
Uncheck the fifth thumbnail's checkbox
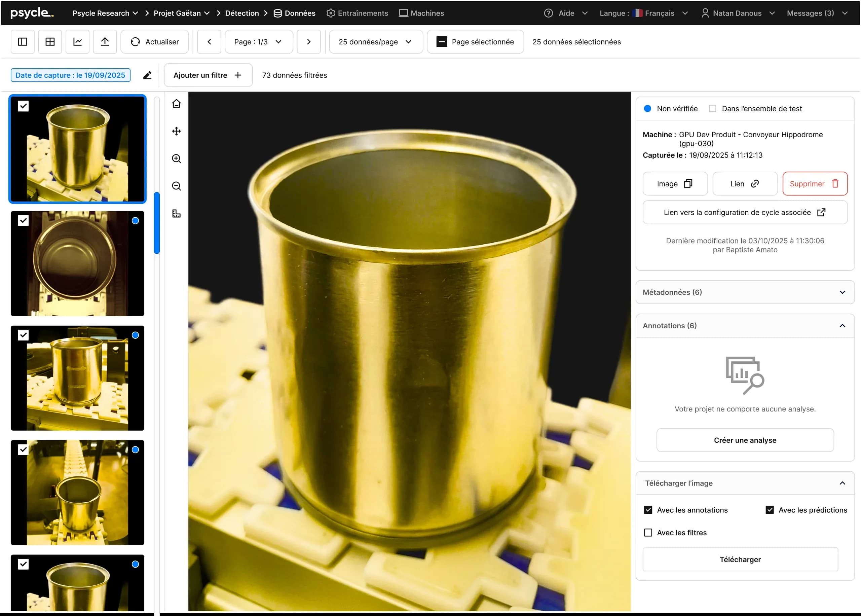click(23, 565)
